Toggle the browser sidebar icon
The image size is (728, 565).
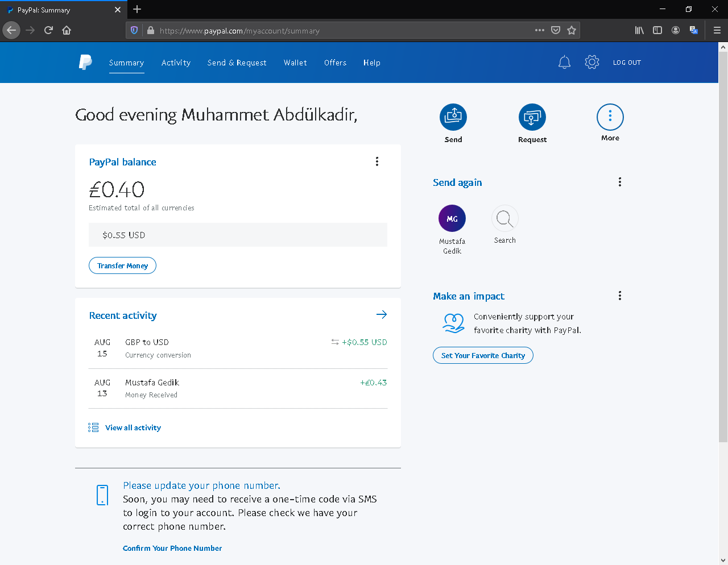click(x=657, y=30)
